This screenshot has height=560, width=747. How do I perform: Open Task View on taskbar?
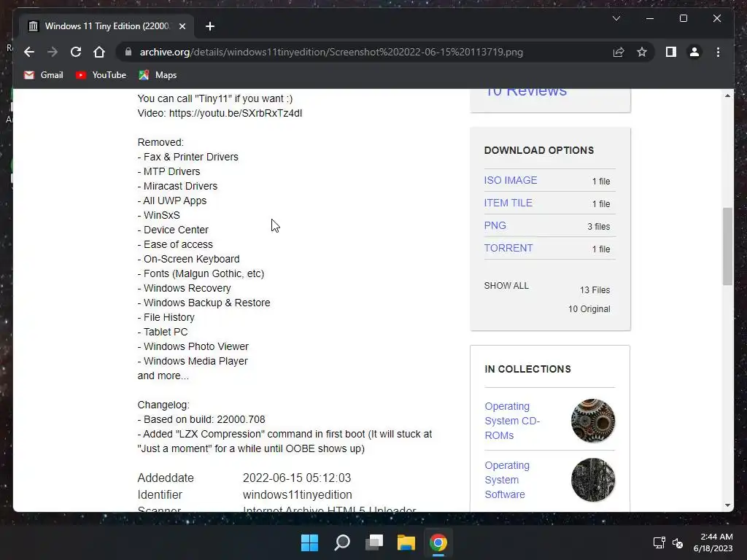pyautogui.click(x=374, y=542)
